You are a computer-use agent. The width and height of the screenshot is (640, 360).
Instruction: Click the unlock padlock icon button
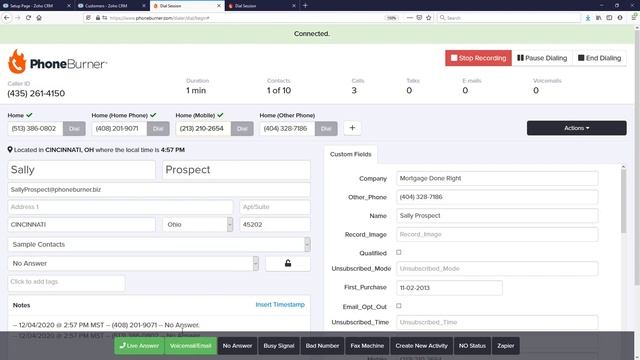coord(288,263)
